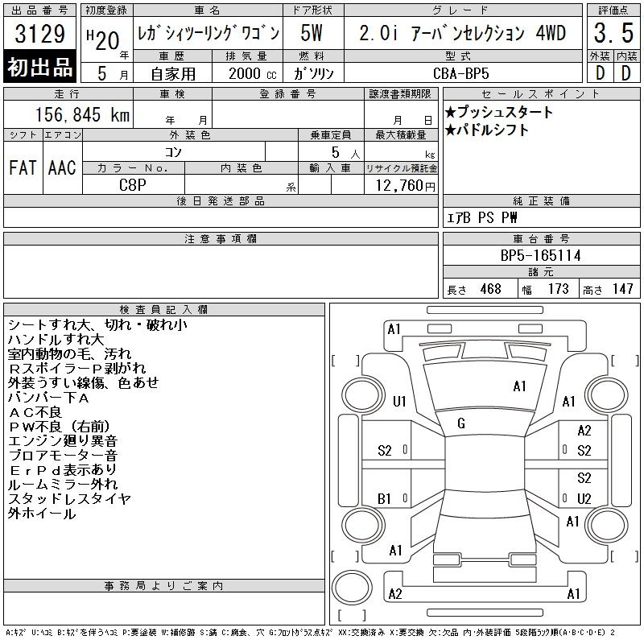Select the 譲渡書類期限 header

(x=400, y=94)
